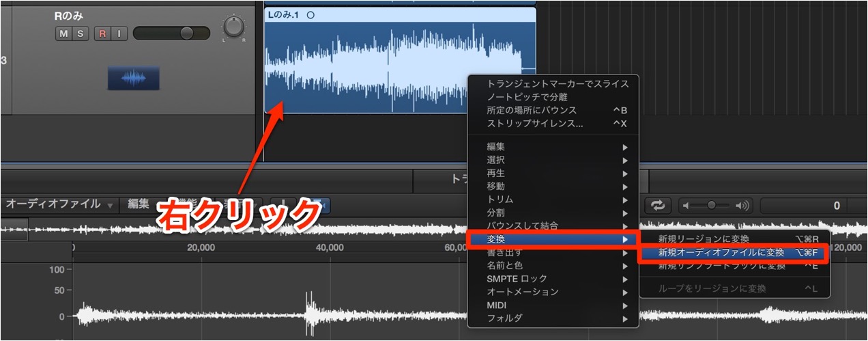Screen dimensions: 868x341
Task: Open the フォルダ submenu
Action: pos(553,318)
